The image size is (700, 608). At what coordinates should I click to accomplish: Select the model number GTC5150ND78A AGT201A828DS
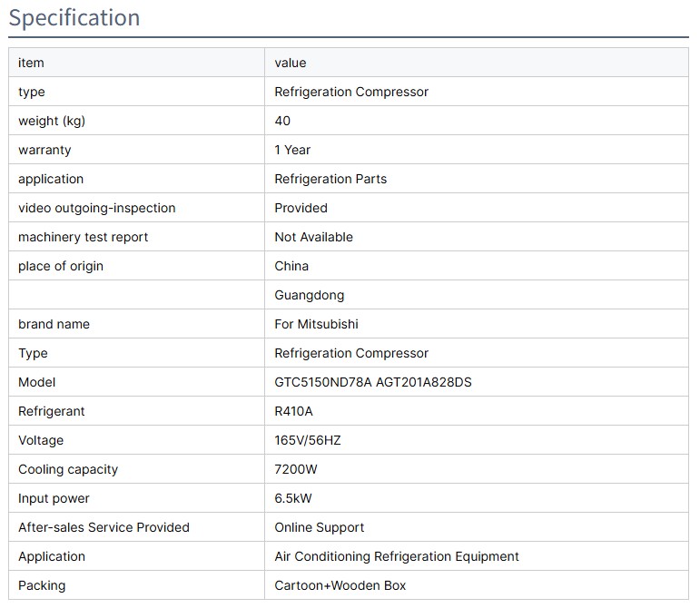pos(373,382)
